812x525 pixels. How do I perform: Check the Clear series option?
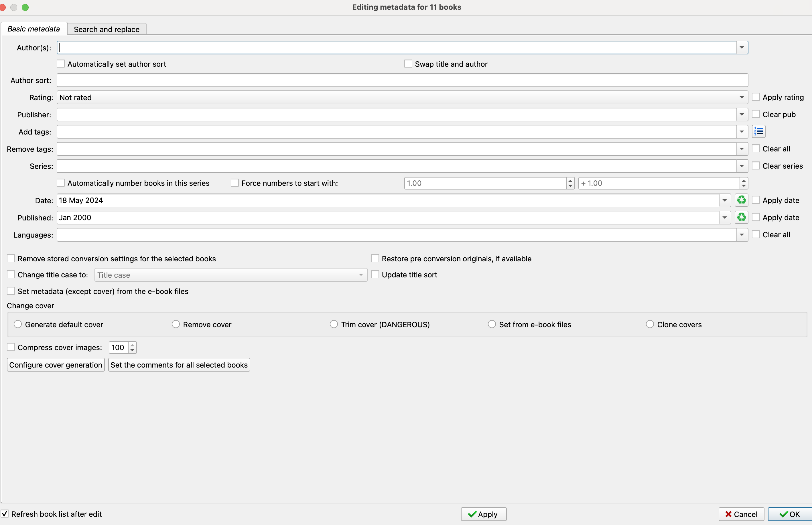point(755,166)
